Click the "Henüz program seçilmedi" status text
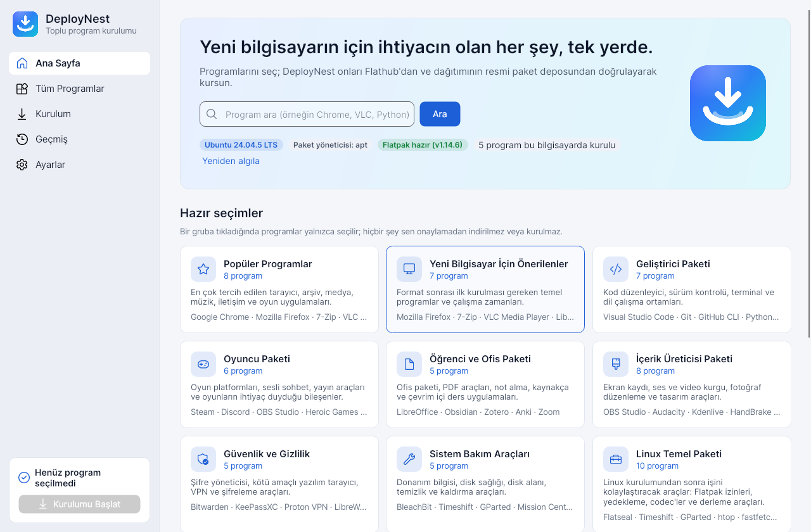The height and width of the screenshot is (532, 811). (x=68, y=478)
